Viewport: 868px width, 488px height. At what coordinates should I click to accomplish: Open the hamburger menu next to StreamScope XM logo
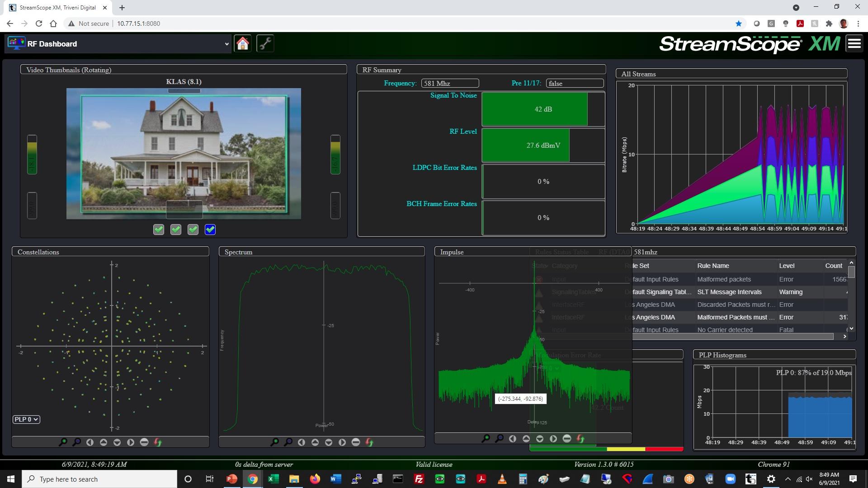pos(854,43)
